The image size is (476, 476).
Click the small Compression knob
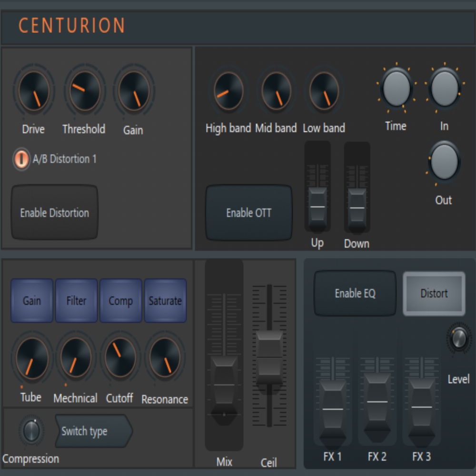tap(31, 431)
